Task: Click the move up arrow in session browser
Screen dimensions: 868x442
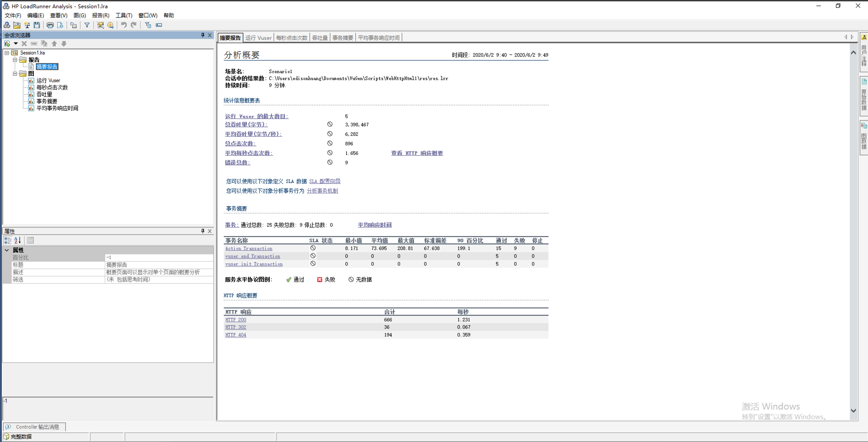Action: 54,44
